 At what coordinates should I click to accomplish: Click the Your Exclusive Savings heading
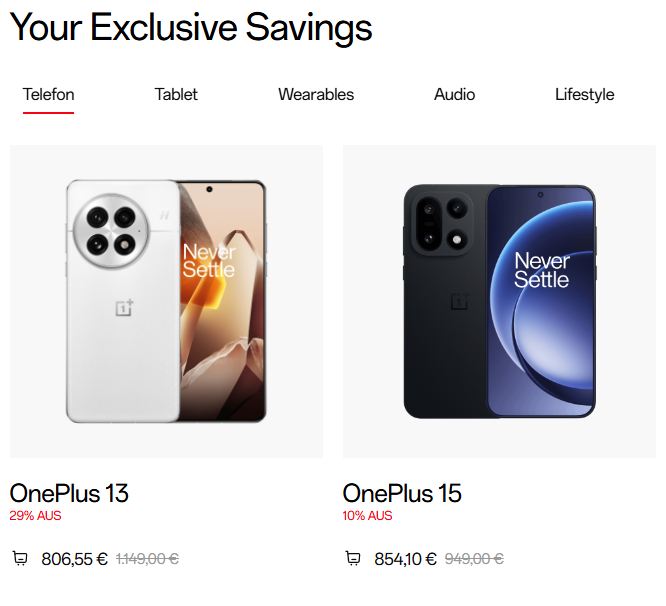coord(191,28)
